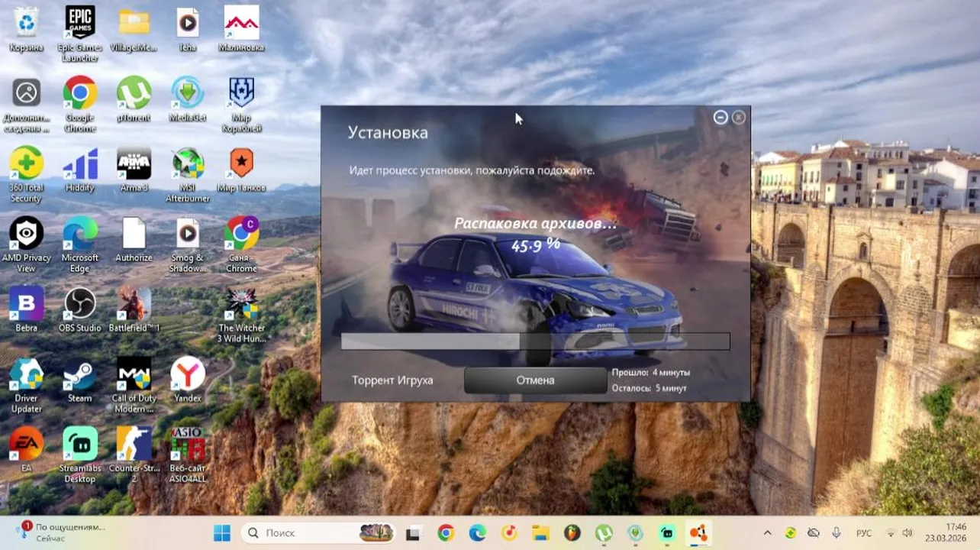
Task: Select the Корзина recycle bin desktop icon
Action: (x=27, y=29)
